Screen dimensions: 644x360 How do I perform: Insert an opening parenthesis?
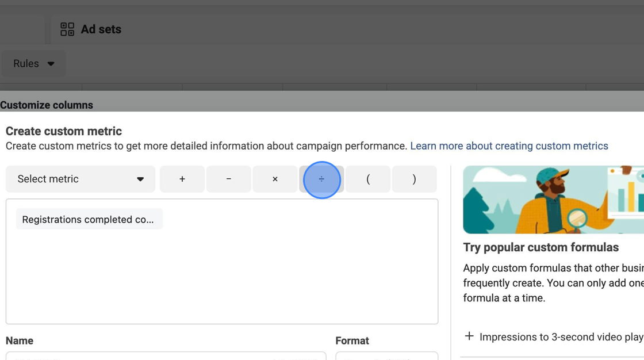367,179
